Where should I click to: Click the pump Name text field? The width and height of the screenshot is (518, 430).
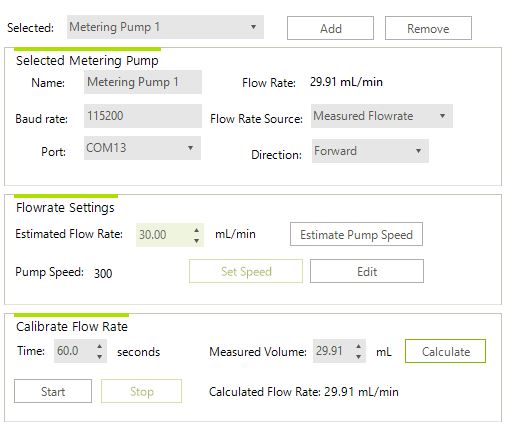143,82
